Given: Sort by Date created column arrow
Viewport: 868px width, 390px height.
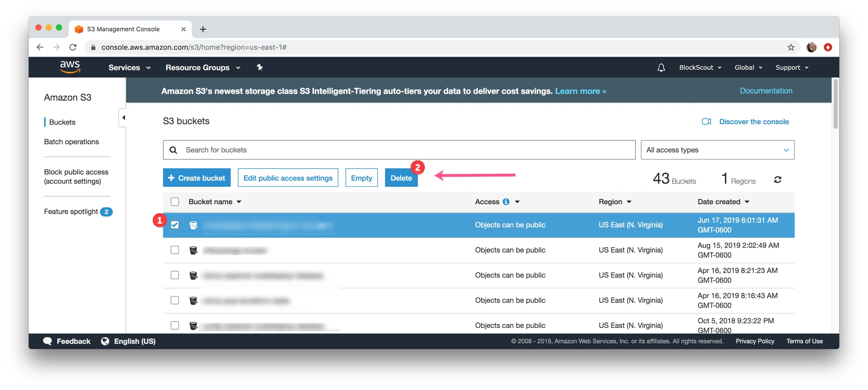Looking at the screenshot, I should pyautogui.click(x=747, y=202).
